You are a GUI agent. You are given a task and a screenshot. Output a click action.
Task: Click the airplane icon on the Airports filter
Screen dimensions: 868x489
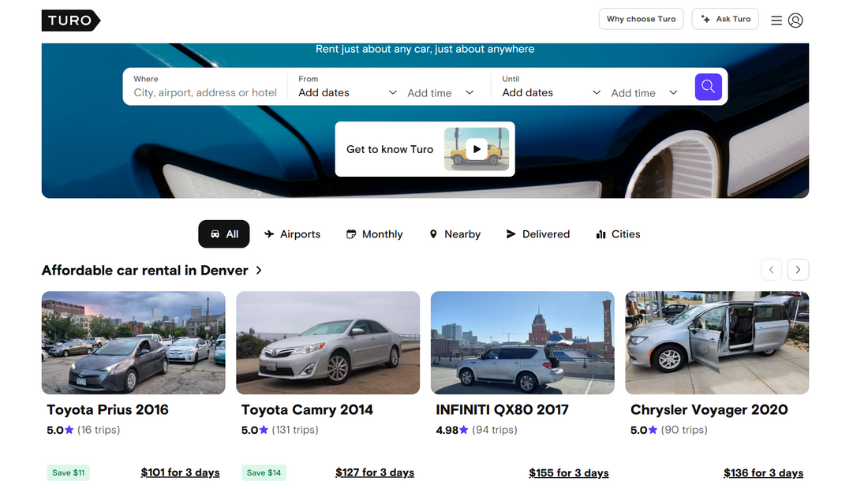268,233
